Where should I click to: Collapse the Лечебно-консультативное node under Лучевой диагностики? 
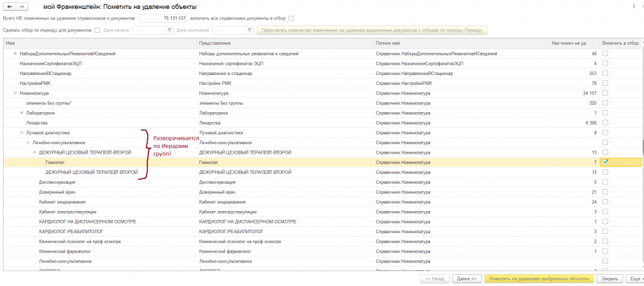(x=28, y=142)
